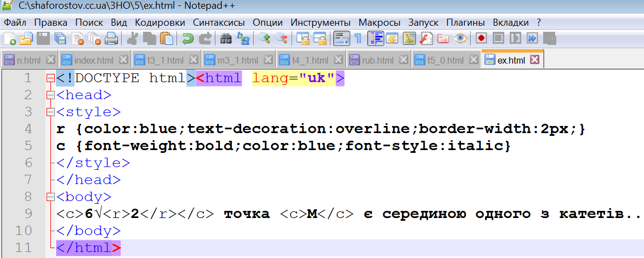The height and width of the screenshot is (258, 644).
Task: Open the Плагины menu
Action: tap(465, 22)
